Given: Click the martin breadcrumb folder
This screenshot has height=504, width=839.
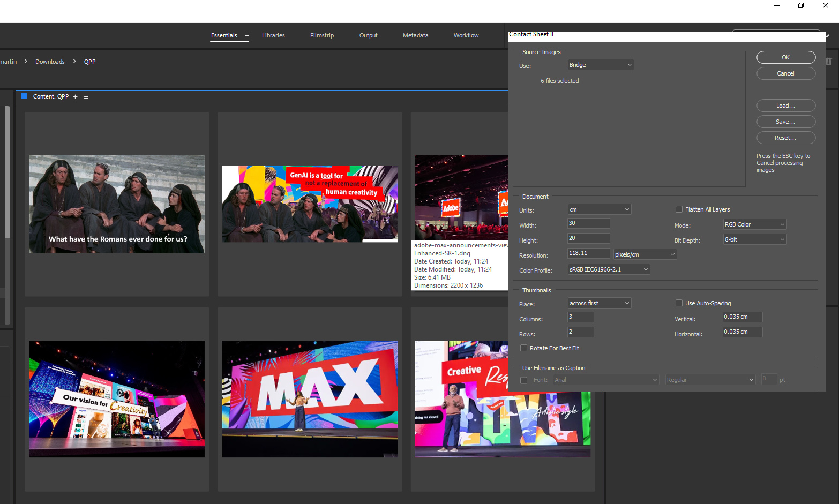Looking at the screenshot, I should (x=8, y=62).
